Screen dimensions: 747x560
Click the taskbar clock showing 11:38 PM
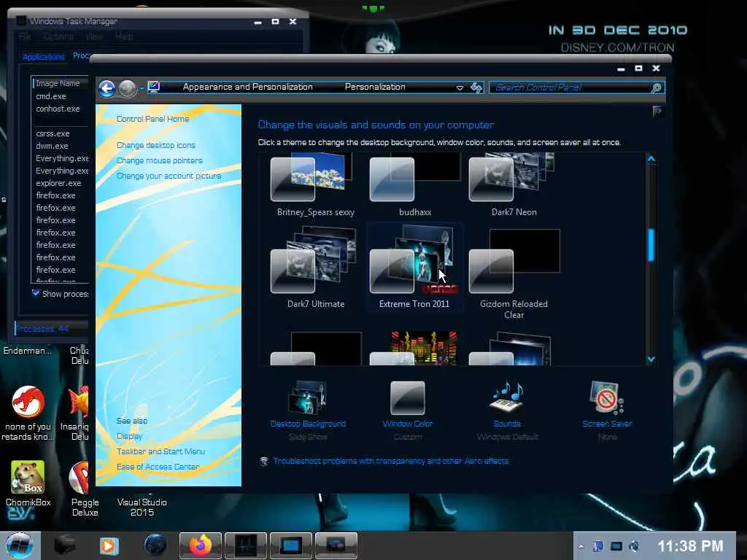click(x=690, y=546)
